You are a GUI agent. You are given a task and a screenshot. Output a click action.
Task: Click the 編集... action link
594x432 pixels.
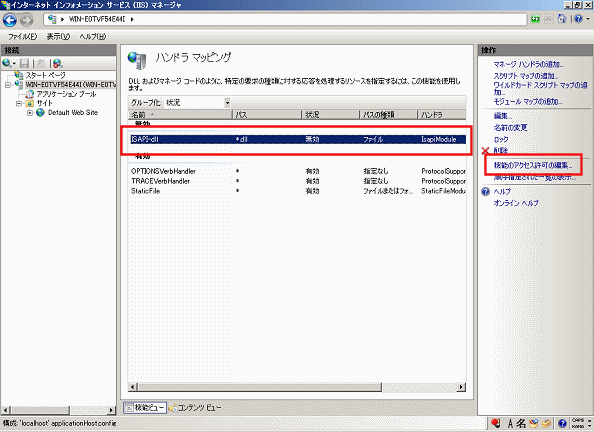click(503, 116)
